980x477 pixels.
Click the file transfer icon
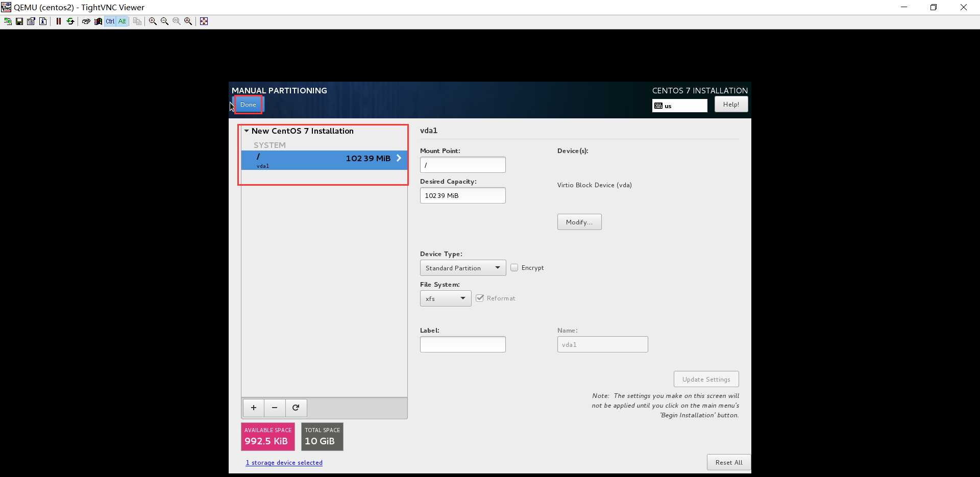pyautogui.click(x=137, y=21)
